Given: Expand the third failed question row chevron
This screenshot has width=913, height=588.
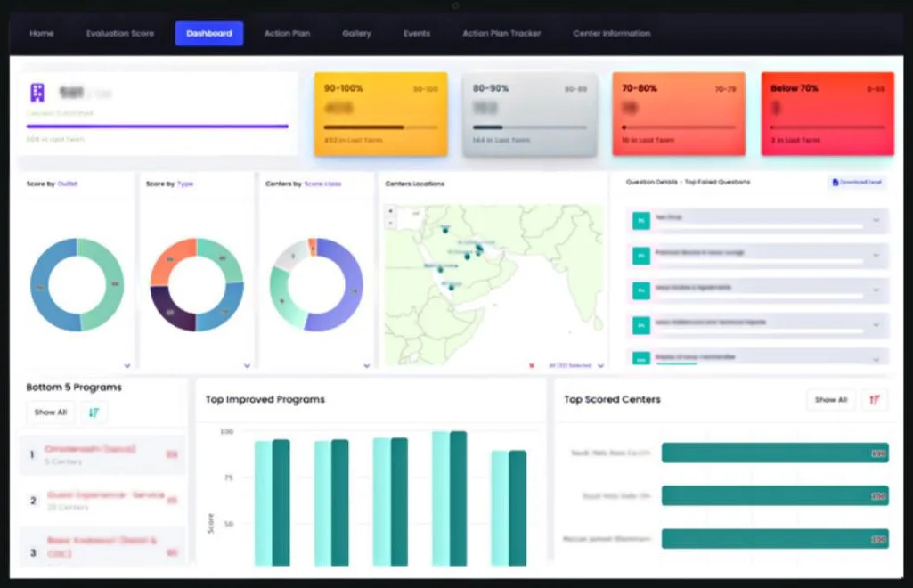Looking at the screenshot, I should click(x=876, y=290).
